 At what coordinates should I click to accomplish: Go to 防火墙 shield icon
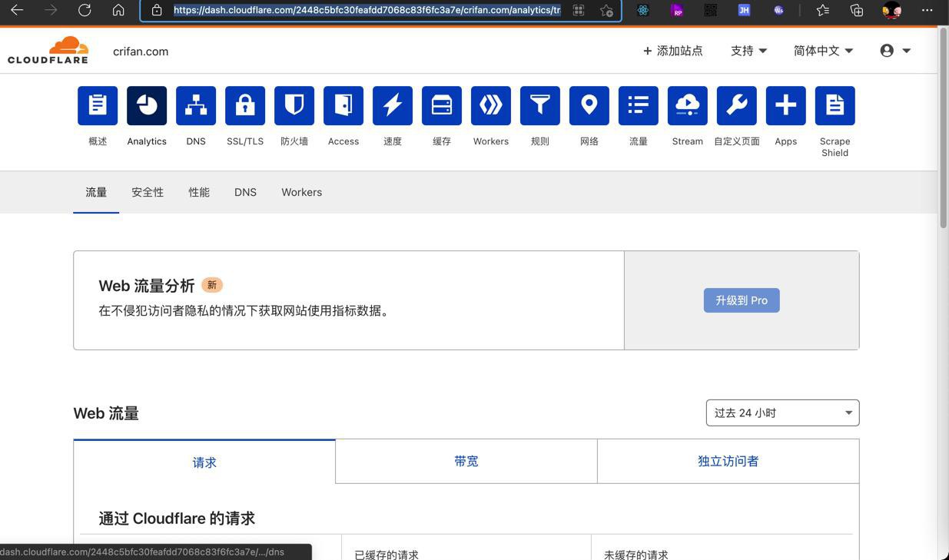pos(294,105)
